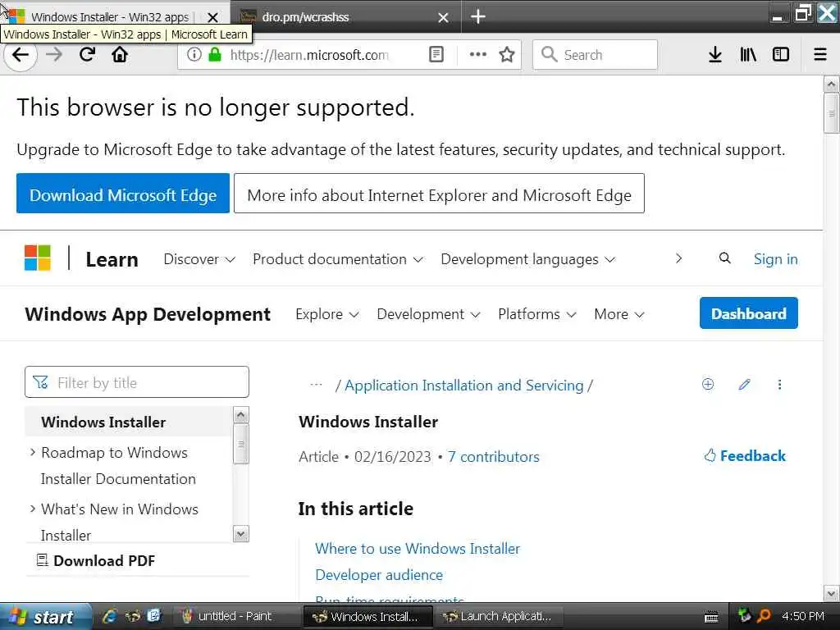Click the URL address field

(309, 54)
